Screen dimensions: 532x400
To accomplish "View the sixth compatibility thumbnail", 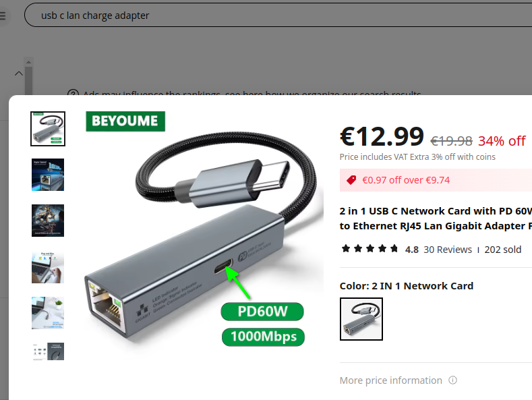I will (48, 351).
